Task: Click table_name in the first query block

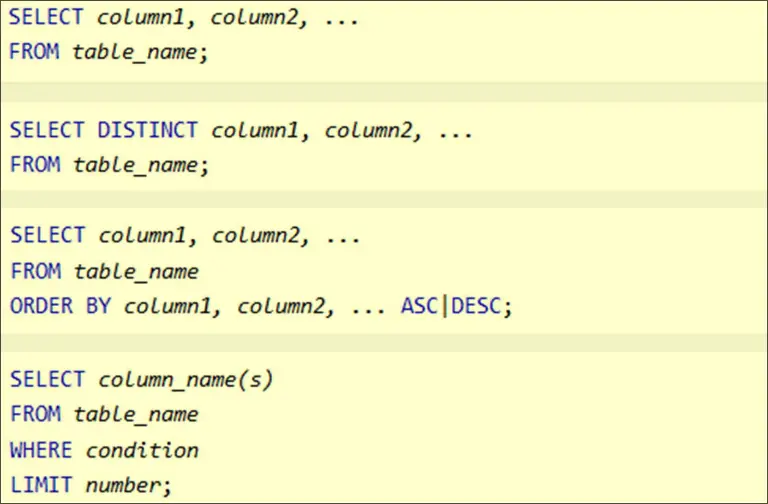Action: pos(138,52)
